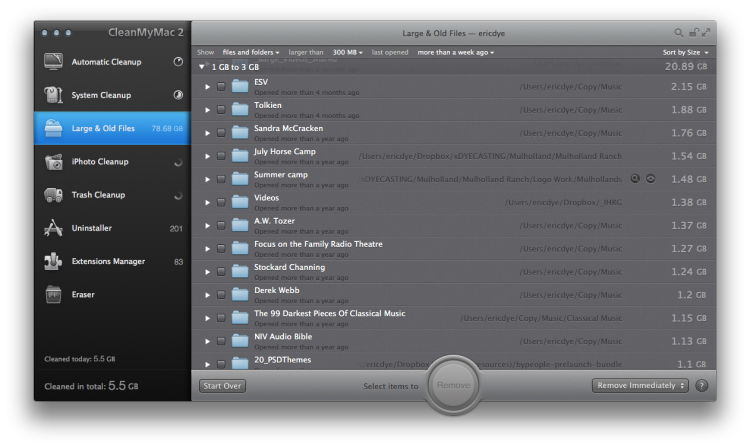Click the Extensions Manager 83 count
Screen dimensions: 750x448
[x=178, y=262]
